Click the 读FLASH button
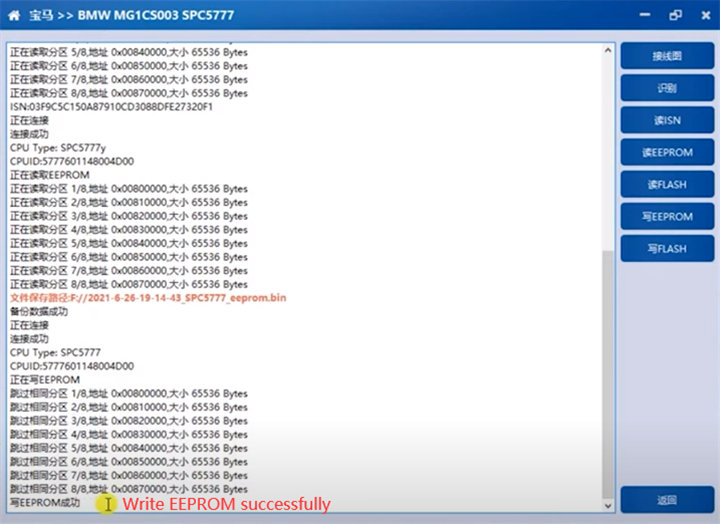 [666, 184]
